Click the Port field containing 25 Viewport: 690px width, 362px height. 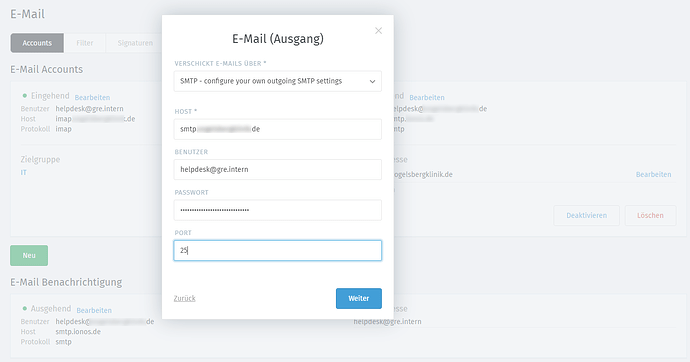click(x=278, y=250)
